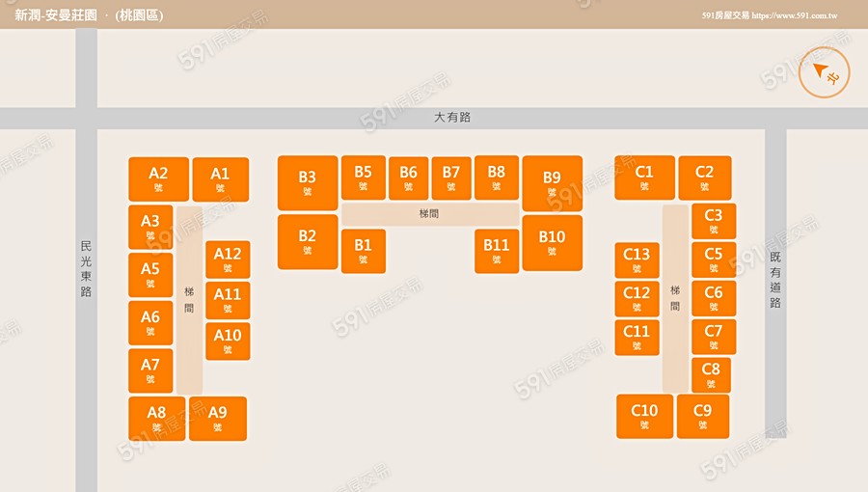
Task: Click unit A8 near bottom left
Action: (x=156, y=419)
